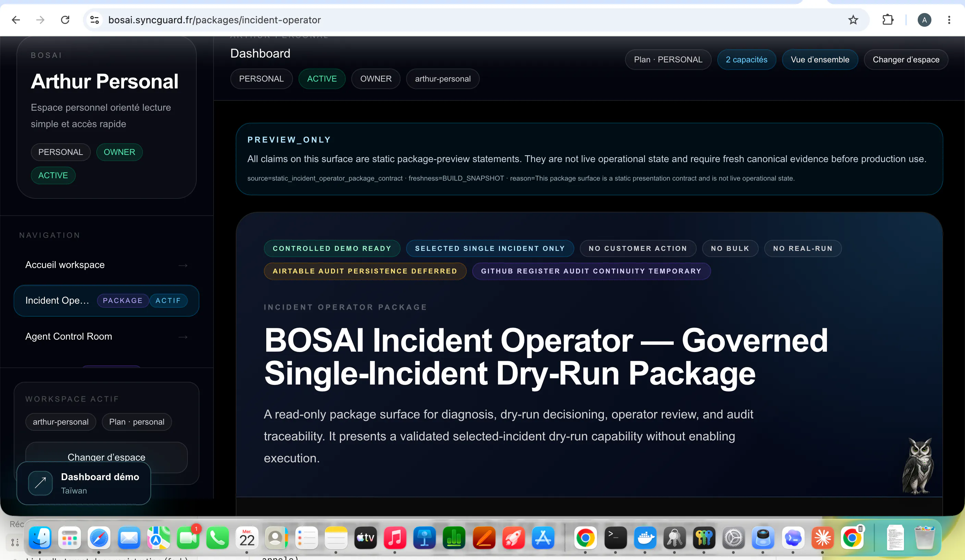This screenshot has height=560, width=965.
Task: Open Docker Desktop from the Dock
Action: pyautogui.click(x=645, y=538)
